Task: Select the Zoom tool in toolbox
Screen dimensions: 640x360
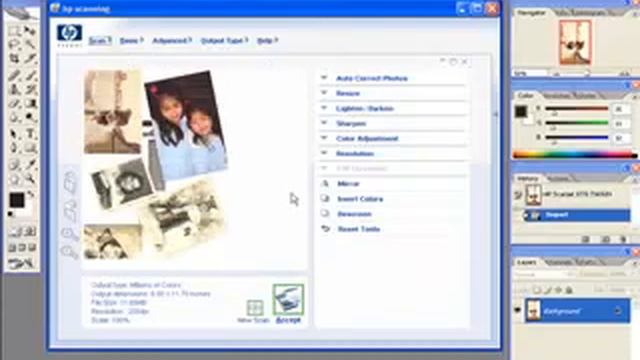Action: point(29,179)
